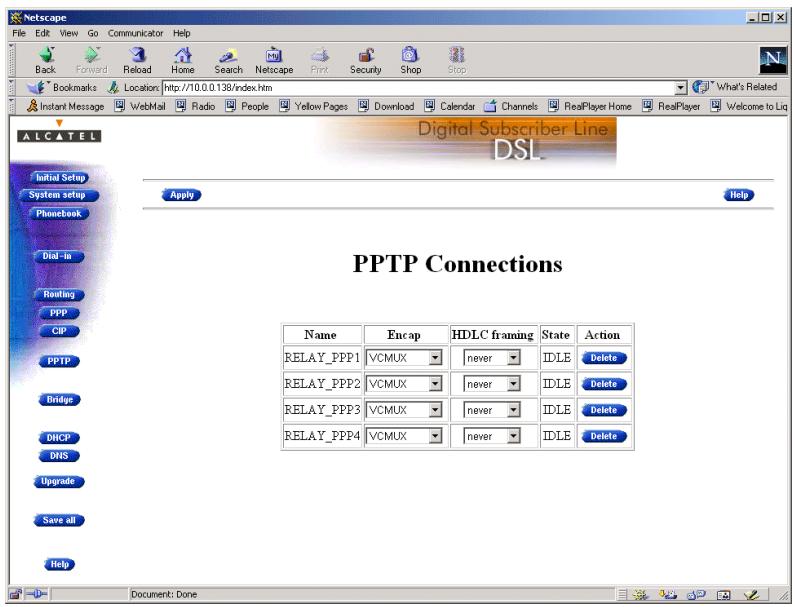Open Initial Setup in the sidebar

coord(60,177)
